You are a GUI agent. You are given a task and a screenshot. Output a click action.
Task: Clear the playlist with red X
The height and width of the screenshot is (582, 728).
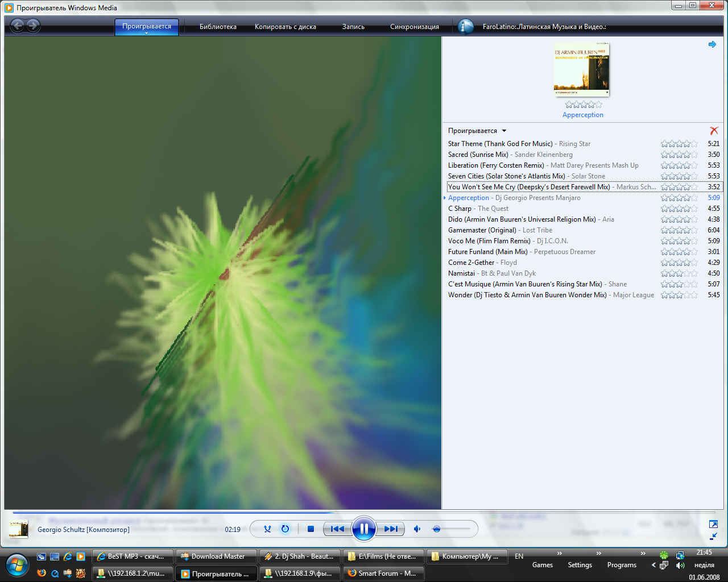714,131
